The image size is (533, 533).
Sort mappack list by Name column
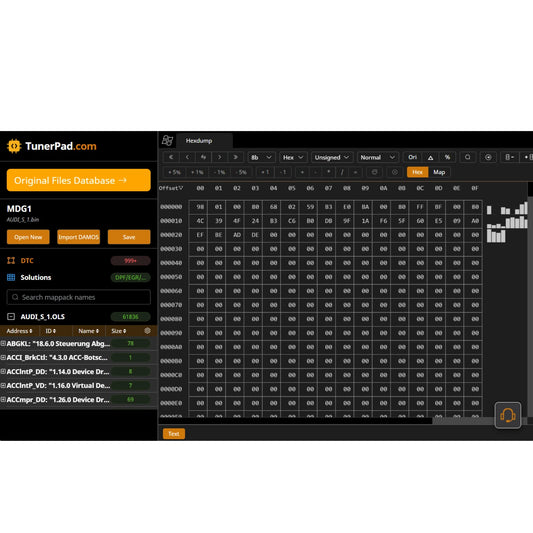88,331
